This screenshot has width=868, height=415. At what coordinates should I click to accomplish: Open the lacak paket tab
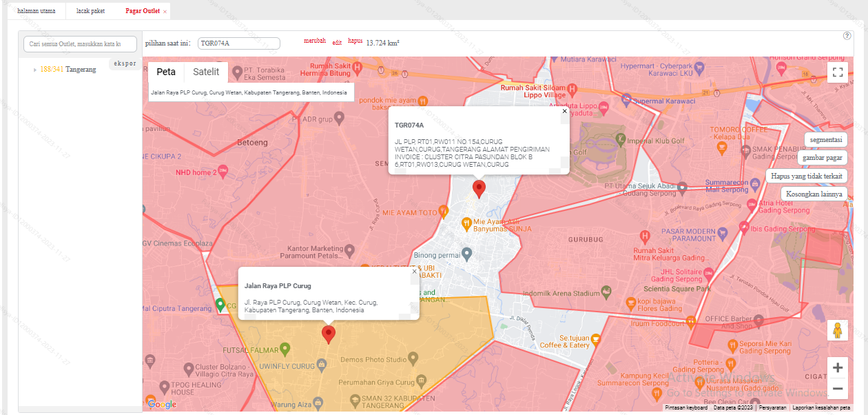click(x=91, y=11)
